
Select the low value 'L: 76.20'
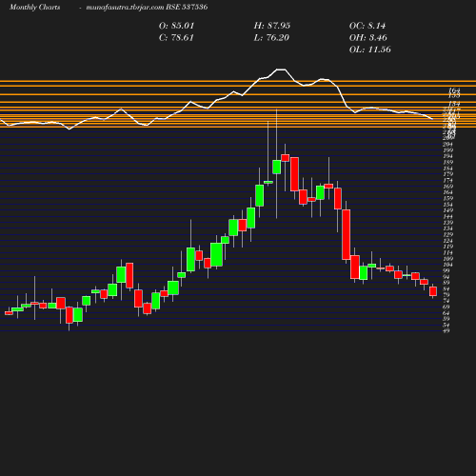271,37
